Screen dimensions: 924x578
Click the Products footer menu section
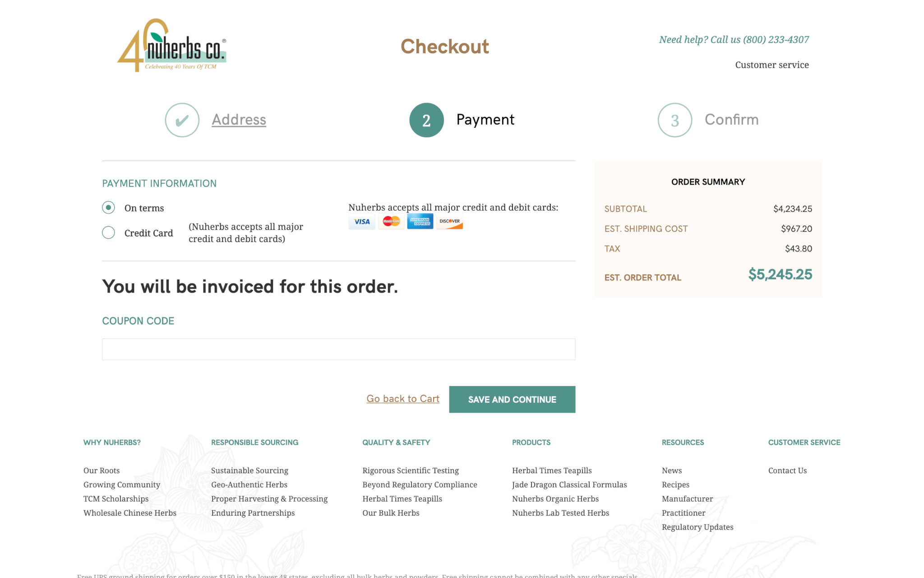(531, 442)
